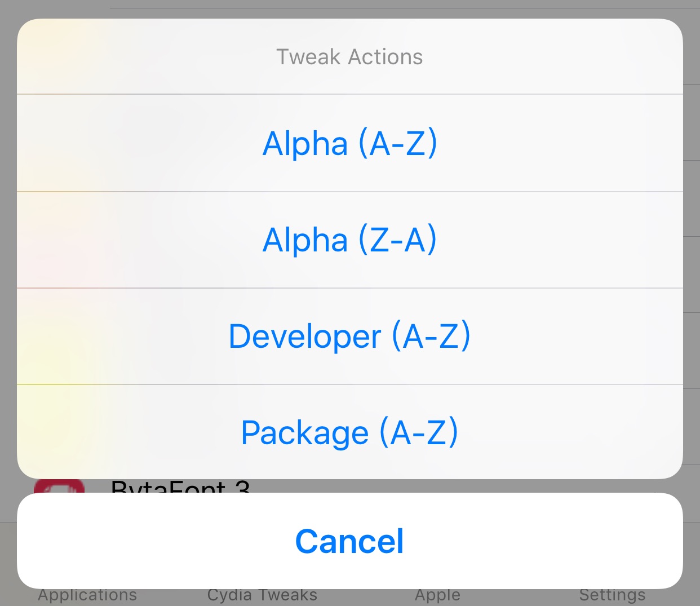700x606 pixels.
Task: Click the (Z-A) text in second option
Action: [x=397, y=240]
